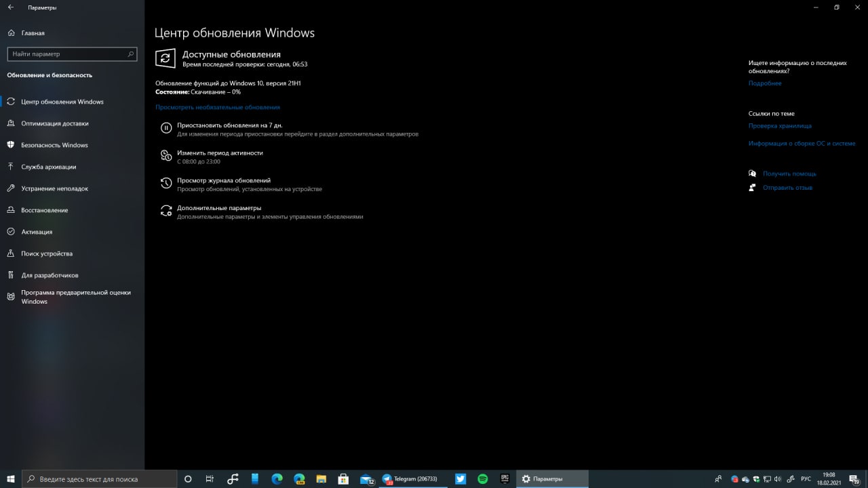Image resolution: width=868 pixels, height=488 pixels.
Task: Open Spotify from the taskbar
Action: click(x=483, y=479)
